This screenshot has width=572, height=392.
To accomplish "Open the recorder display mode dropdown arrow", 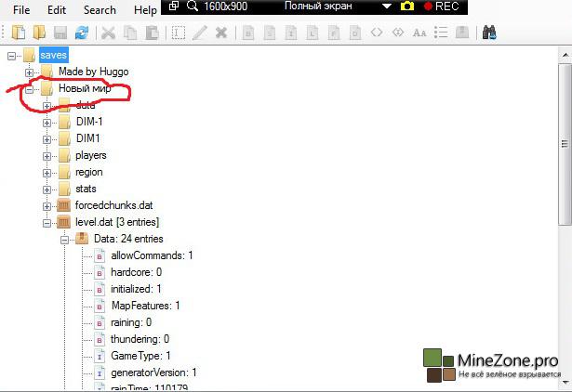I will point(387,7).
